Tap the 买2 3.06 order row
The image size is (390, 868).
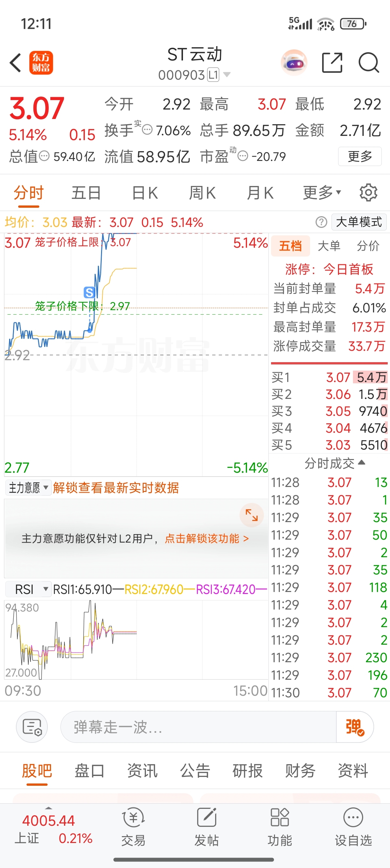329,394
